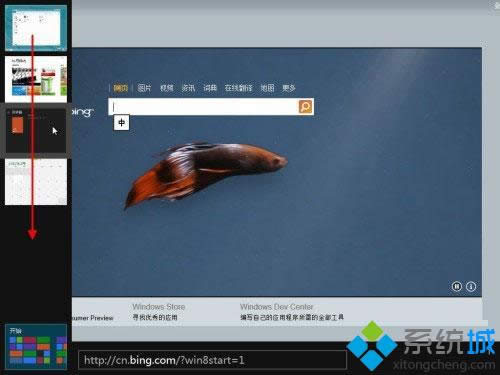Click the Bing logo
Viewport: 500px width, 375px height.
(83, 112)
